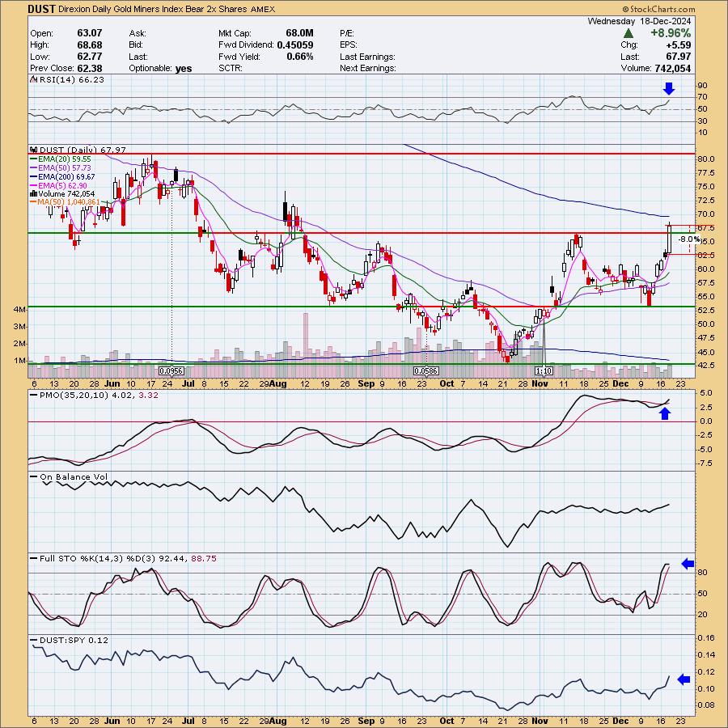Image resolution: width=728 pixels, height=728 pixels.
Task: Click the EMA(20) 59.55 legend entry
Action: pos(65,159)
